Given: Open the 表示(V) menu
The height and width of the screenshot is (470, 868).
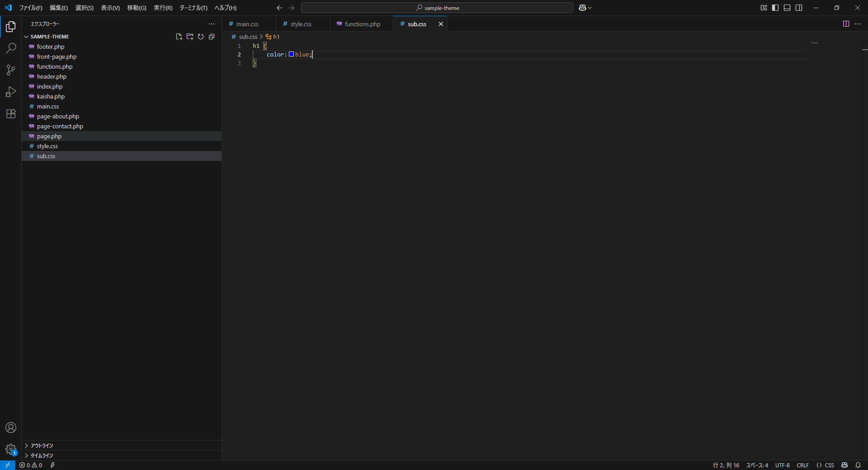Looking at the screenshot, I should point(110,8).
